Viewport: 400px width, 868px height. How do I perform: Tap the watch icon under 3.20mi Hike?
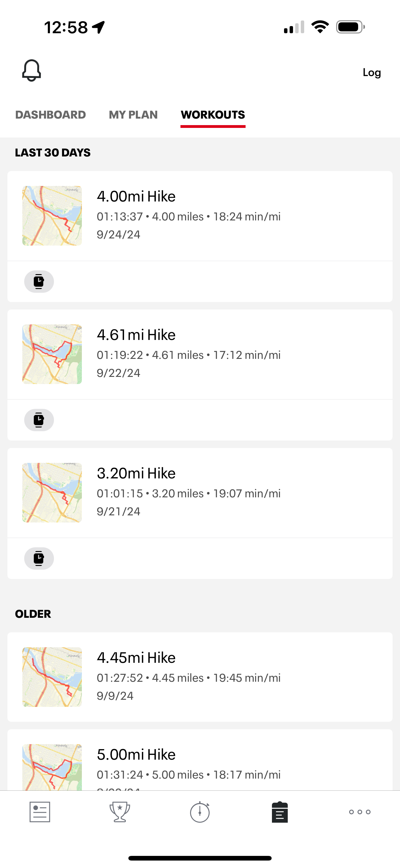coord(39,559)
